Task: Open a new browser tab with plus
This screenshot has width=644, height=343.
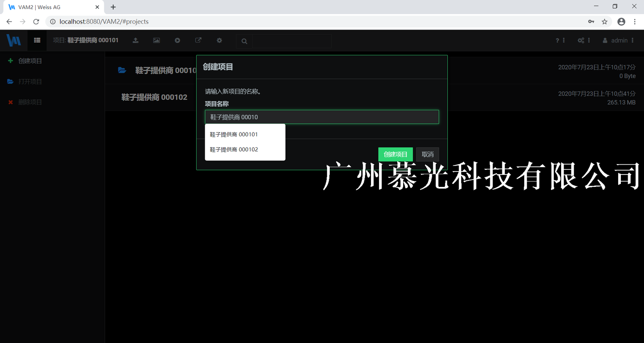Action: click(113, 7)
